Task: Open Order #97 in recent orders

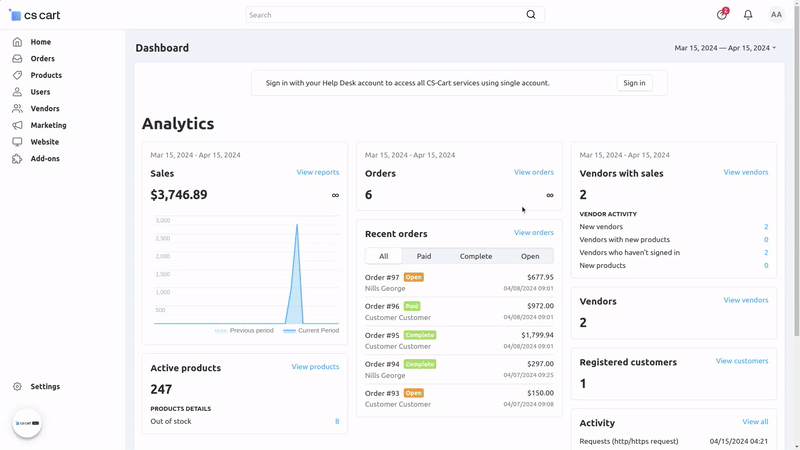Action: tap(382, 277)
